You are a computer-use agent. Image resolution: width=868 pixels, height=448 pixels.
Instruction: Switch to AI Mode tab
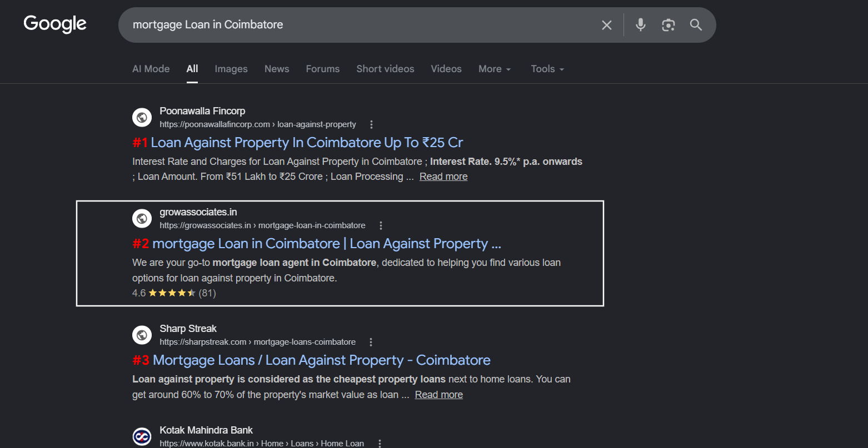[x=151, y=69]
